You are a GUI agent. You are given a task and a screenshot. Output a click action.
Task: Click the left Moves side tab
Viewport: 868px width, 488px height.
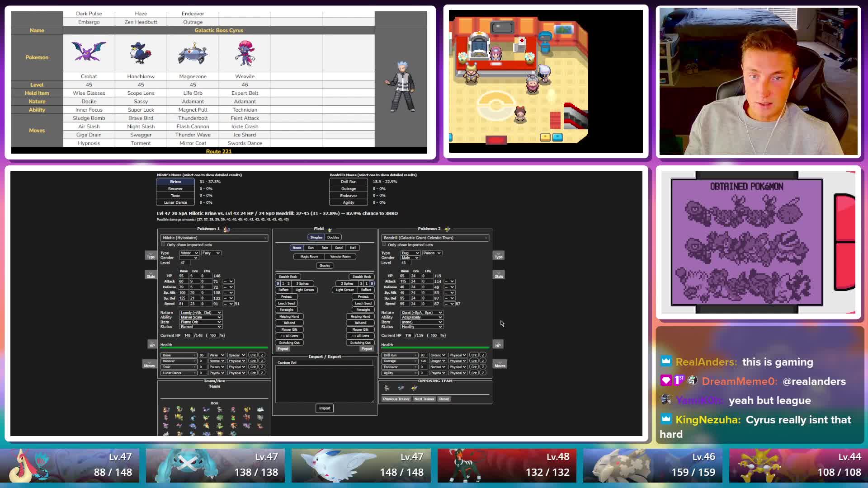tap(149, 365)
